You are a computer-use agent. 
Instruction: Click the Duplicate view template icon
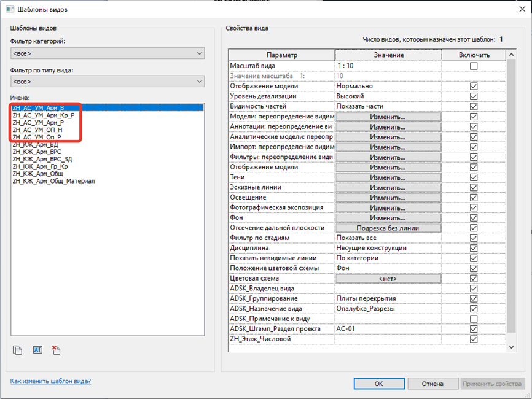pos(17,350)
